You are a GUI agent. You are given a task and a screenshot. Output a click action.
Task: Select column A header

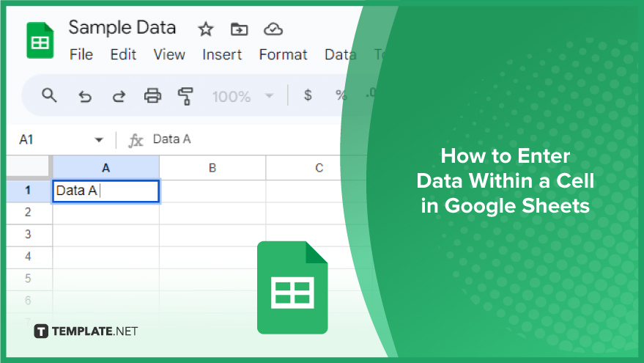pyautogui.click(x=106, y=168)
